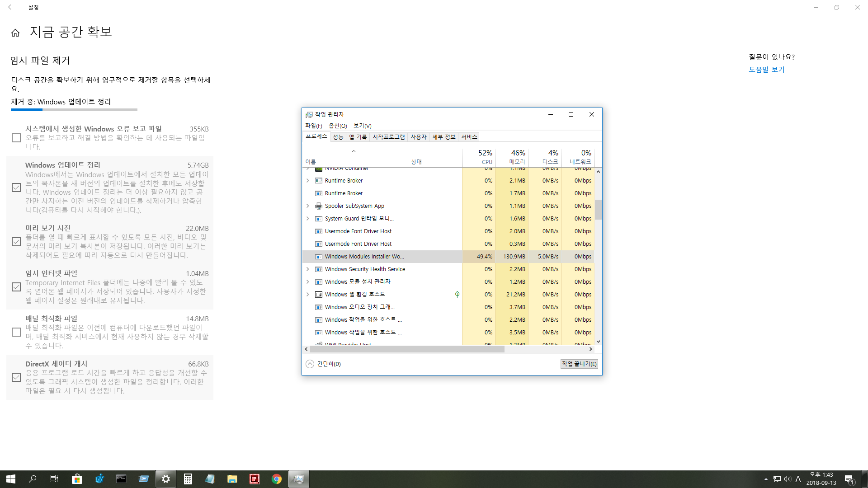Viewport: 868px width, 488px height.
Task: Click 작업 끝내기 button
Action: point(579,364)
